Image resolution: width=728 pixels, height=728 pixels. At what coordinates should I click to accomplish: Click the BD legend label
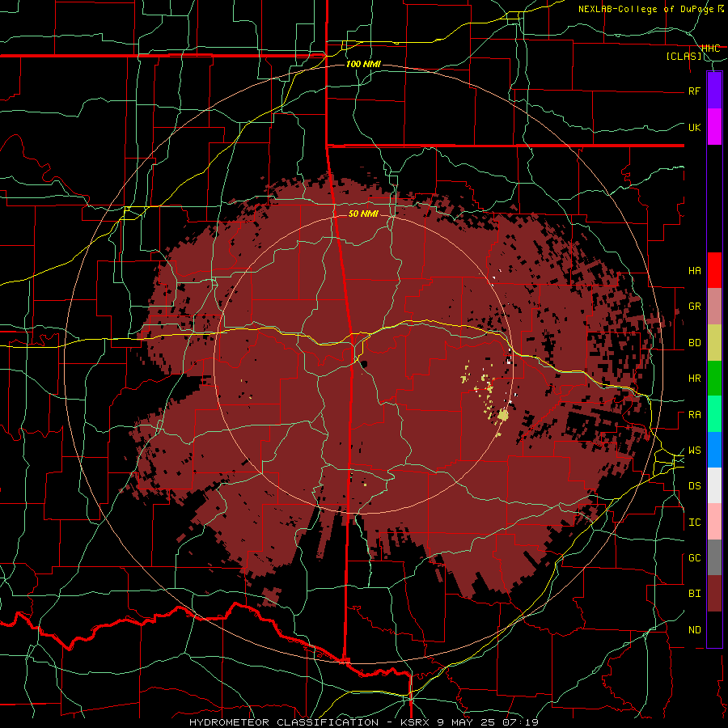pos(694,343)
